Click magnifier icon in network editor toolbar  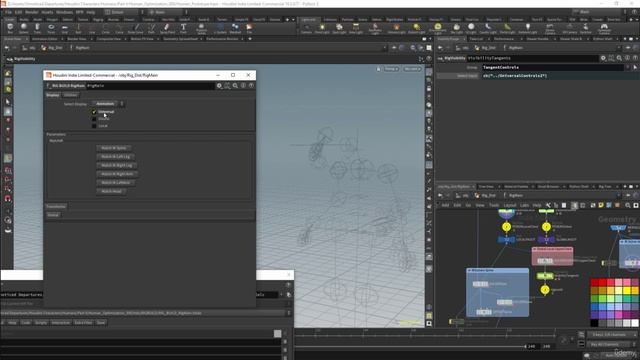(x=628, y=205)
